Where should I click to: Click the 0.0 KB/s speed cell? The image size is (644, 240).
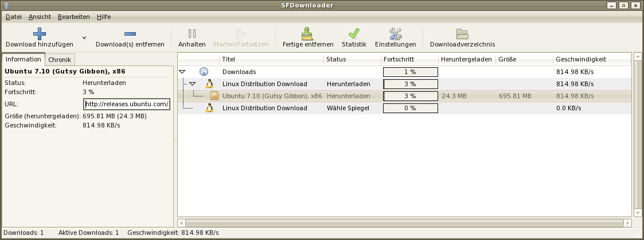(x=568, y=108)
